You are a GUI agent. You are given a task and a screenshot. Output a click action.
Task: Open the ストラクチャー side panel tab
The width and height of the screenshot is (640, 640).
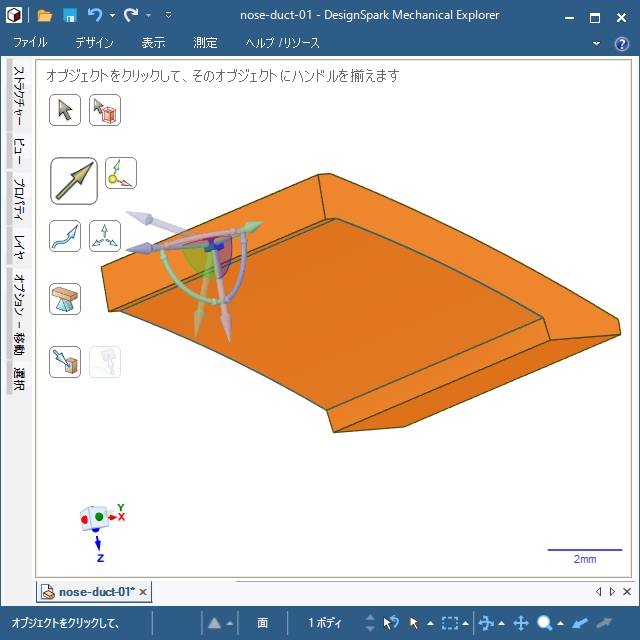[x=18, y=97]
